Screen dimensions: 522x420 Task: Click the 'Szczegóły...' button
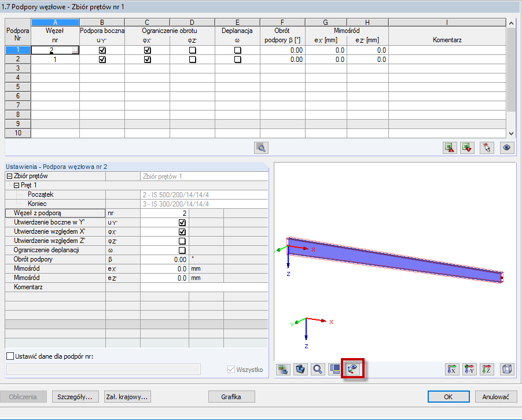tap(75, 397)
